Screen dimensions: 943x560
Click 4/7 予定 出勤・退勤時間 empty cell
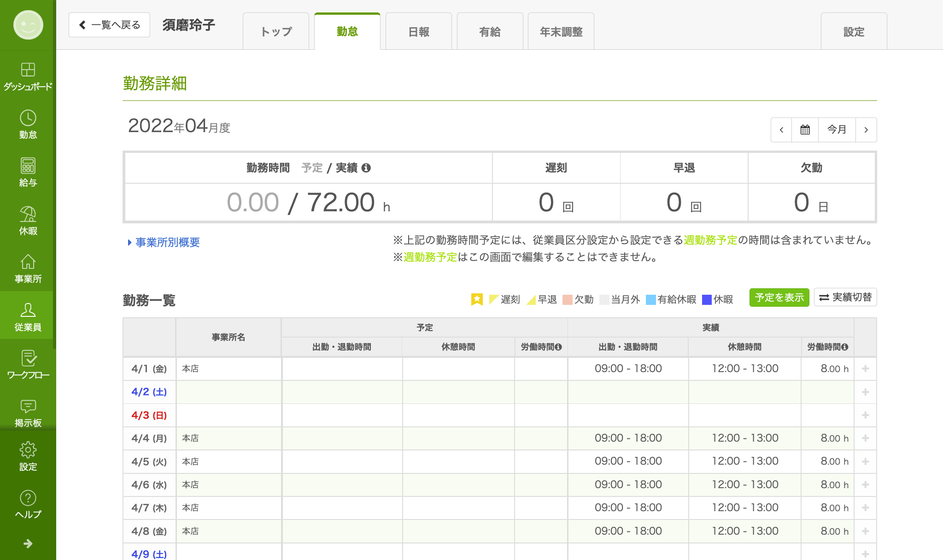point(342,507)
